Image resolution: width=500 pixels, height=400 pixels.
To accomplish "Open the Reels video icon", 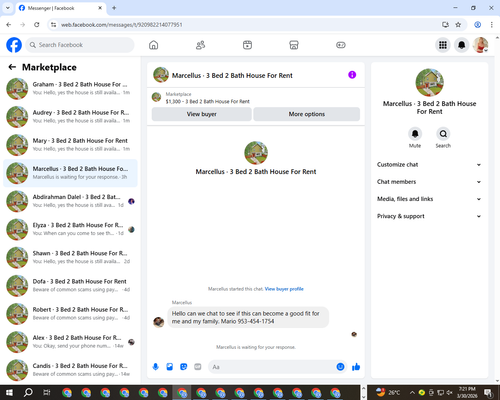I will 247,45.
